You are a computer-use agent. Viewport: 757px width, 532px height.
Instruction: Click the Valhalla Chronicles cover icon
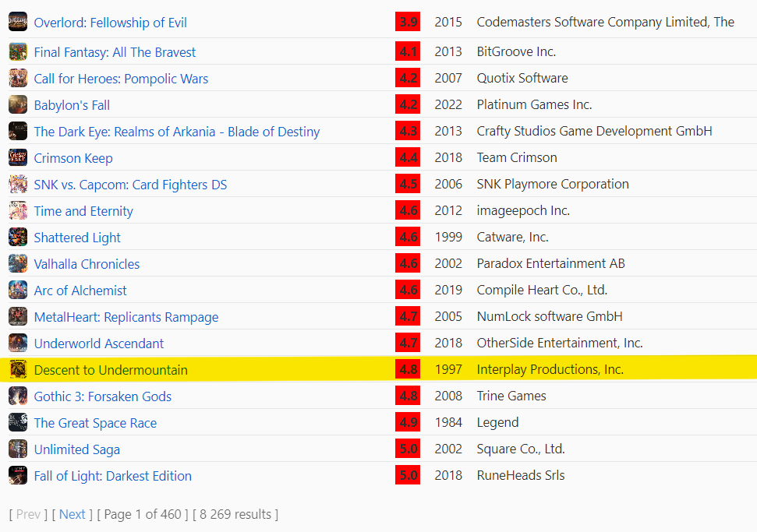[18, 264]
